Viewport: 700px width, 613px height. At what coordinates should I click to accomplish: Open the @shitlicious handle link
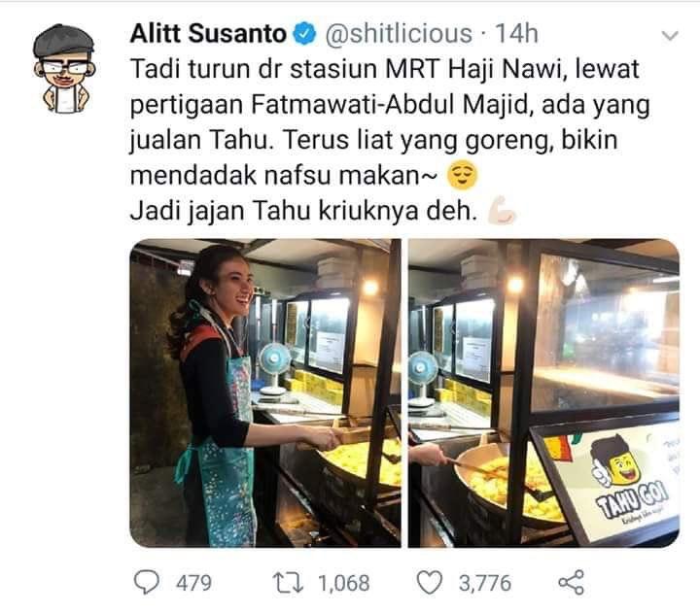[x=399, y=34]
